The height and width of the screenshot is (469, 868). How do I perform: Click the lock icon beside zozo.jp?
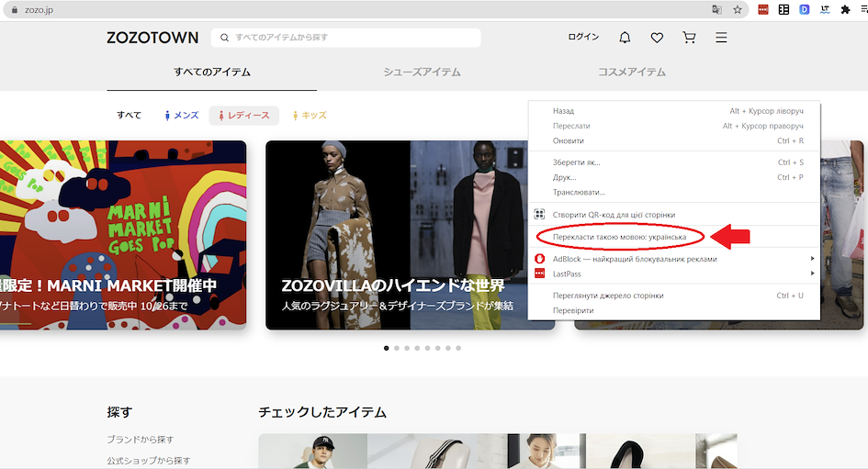click(x=15, y=10)
